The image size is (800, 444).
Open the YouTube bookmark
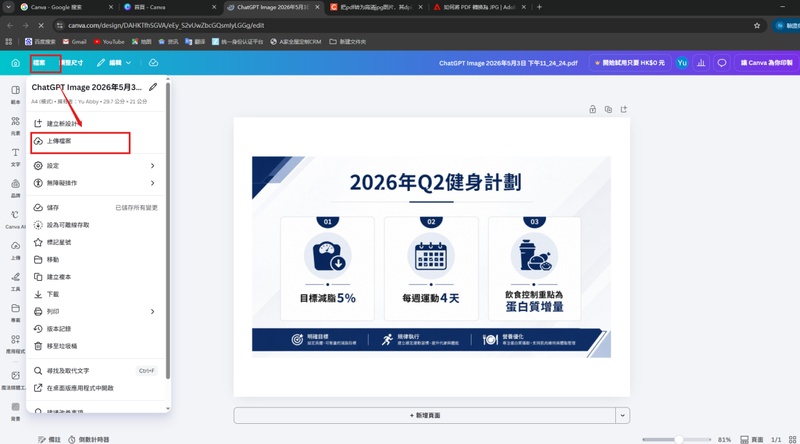coord(109,42)
